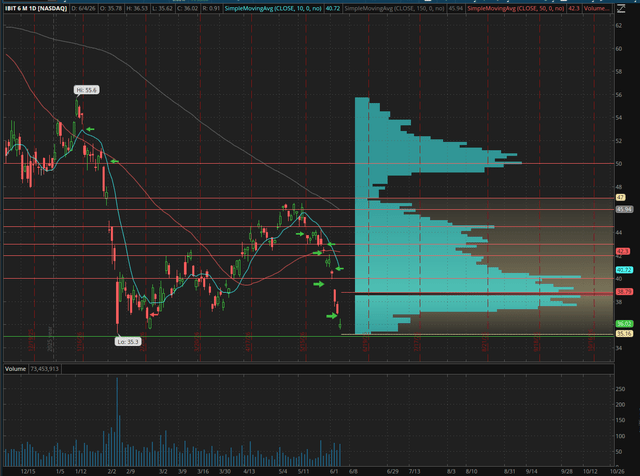Screen dimensions: 640x476
Task: Click the 9/14 date on the time axis
Action: pos(531,472)
